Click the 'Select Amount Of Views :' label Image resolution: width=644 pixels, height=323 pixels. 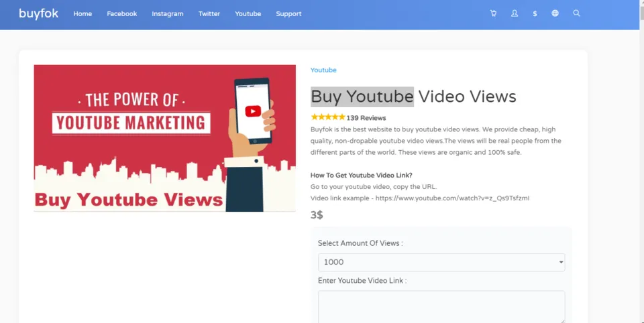(360, 243)
